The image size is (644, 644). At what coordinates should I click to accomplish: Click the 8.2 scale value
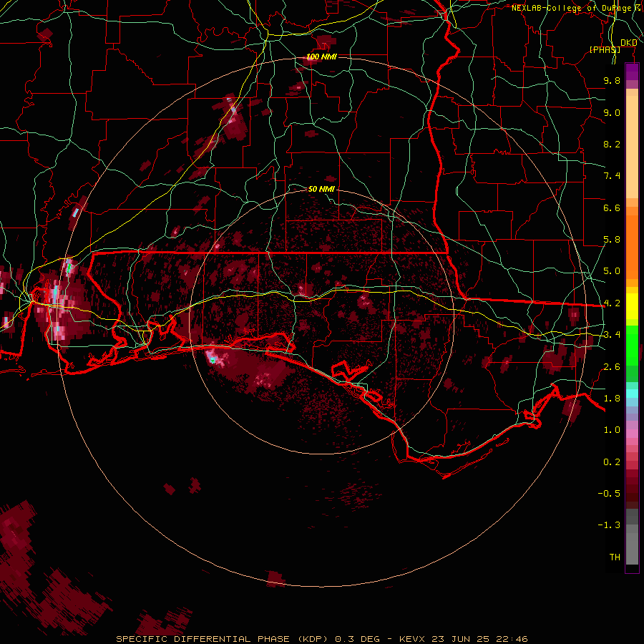[612, 144]
